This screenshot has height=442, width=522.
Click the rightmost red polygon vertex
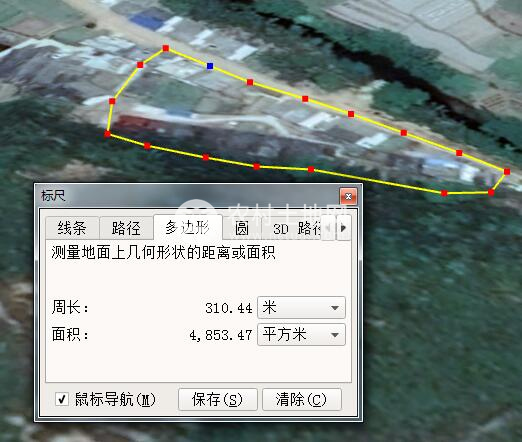point(507,172)
